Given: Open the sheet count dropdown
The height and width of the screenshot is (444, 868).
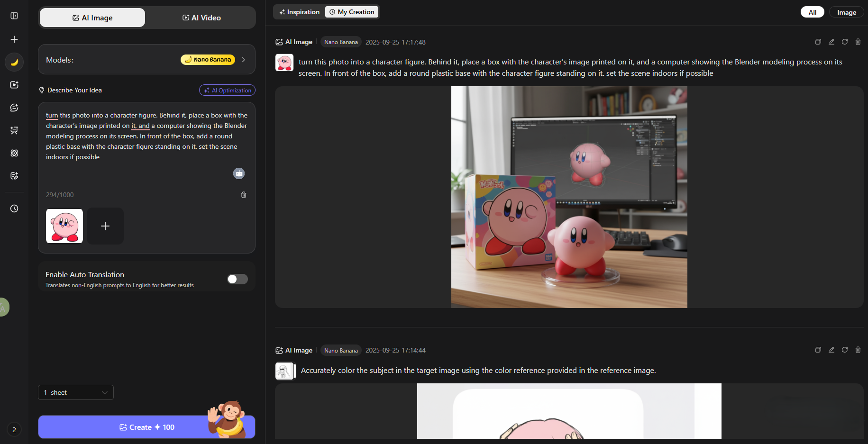Looking at the screenshot, I should (76, 392).
